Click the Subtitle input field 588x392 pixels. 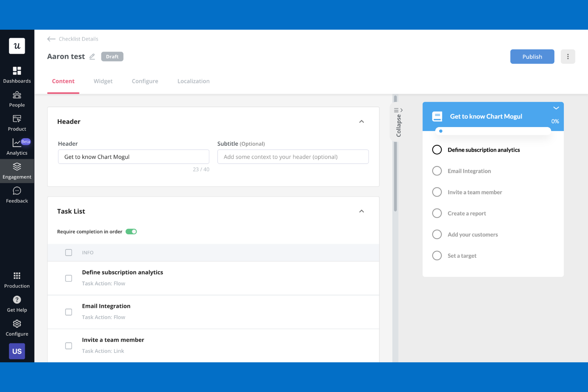click(x=293, y=156)
